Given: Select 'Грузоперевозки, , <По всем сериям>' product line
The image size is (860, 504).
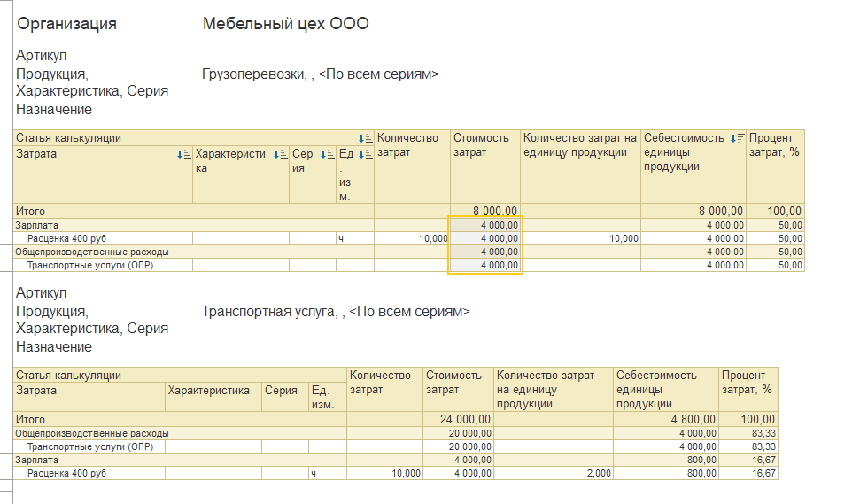Looking at the screenshot, I should 321,74.
